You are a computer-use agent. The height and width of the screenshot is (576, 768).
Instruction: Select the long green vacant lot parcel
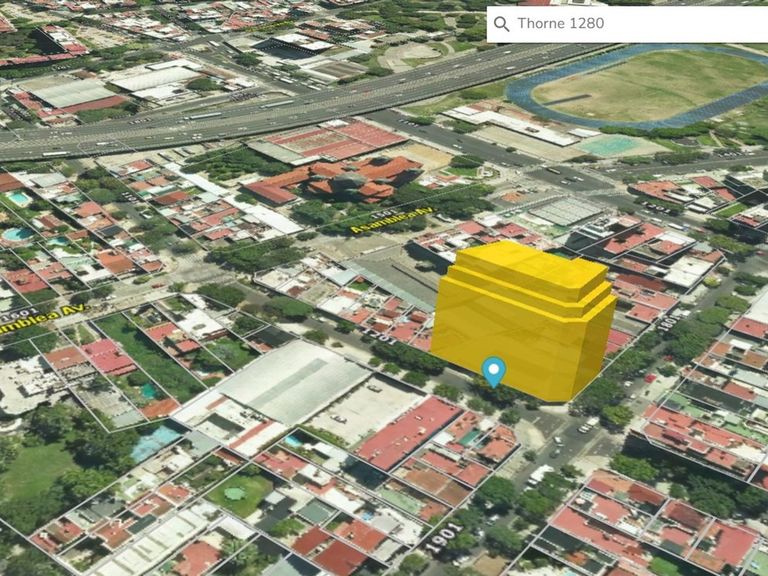click(150, 355)
